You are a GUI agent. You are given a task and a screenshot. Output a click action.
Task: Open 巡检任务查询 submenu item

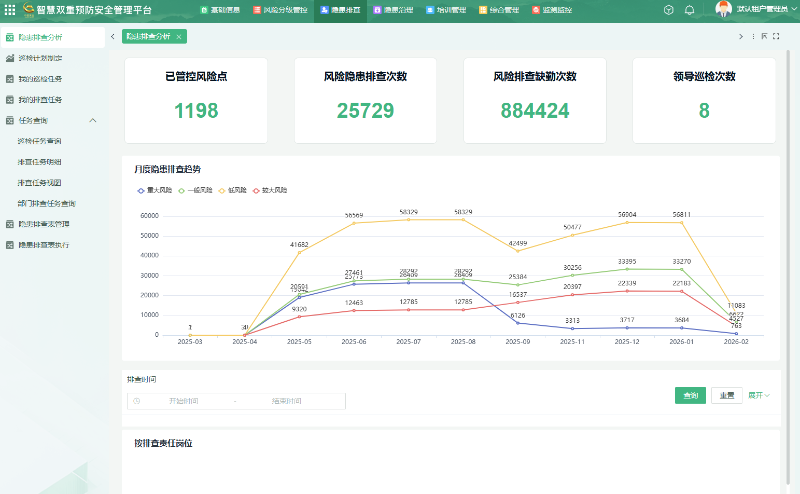pyautogui.click(x=39, y=141)
